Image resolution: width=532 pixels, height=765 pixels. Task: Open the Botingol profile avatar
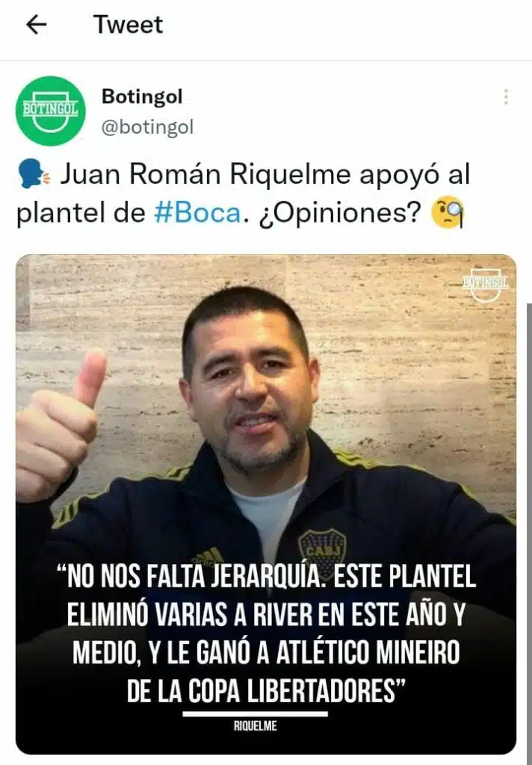[x=50, y=111]
